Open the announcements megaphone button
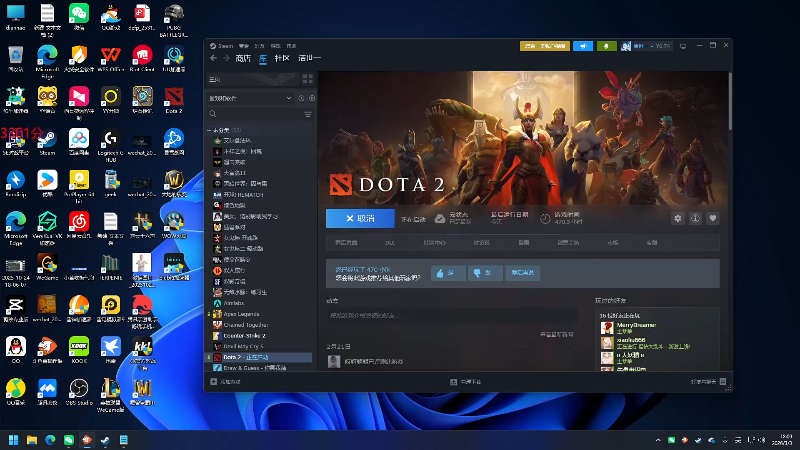This screenshot has height=450, width=800. pyautogui.click(x=583, y=46)
